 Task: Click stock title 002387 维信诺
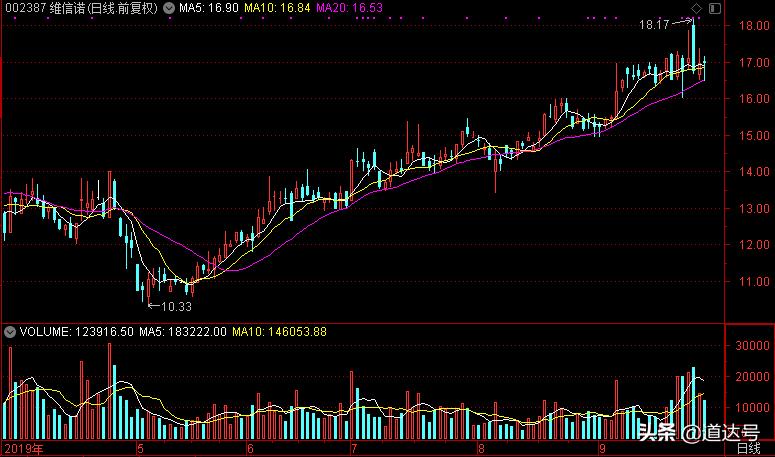[x=45, y=8]
